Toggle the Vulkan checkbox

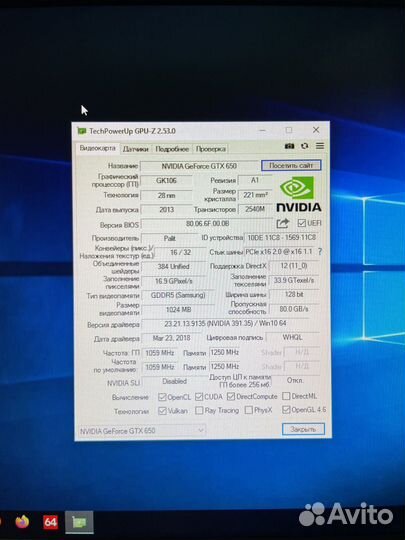(162, 411)
